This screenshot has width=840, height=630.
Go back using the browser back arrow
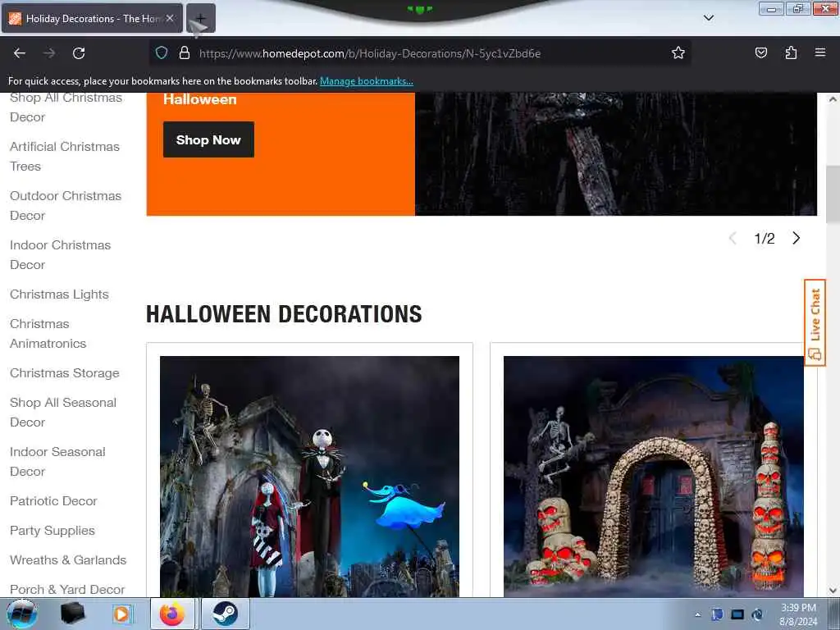[20, 53]
